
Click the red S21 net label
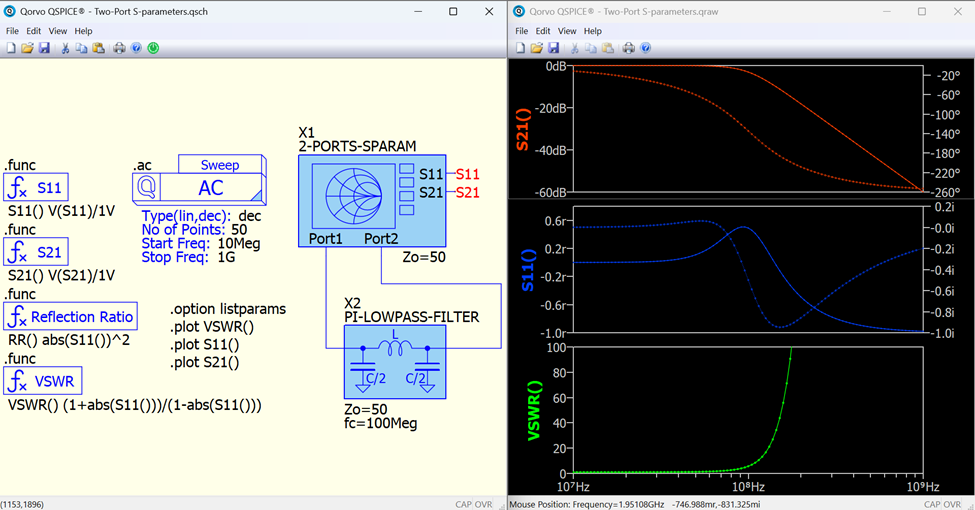tap(467, 193)
